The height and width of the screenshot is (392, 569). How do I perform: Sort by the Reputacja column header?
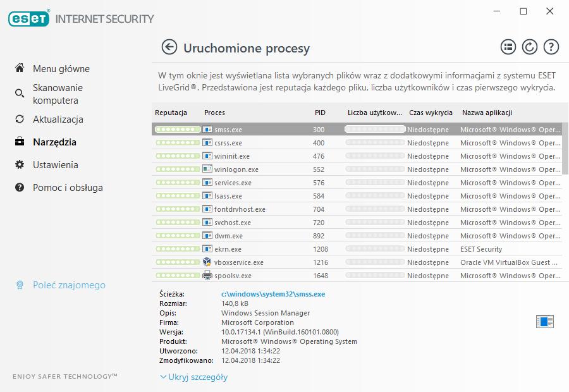tap(171, 113)
